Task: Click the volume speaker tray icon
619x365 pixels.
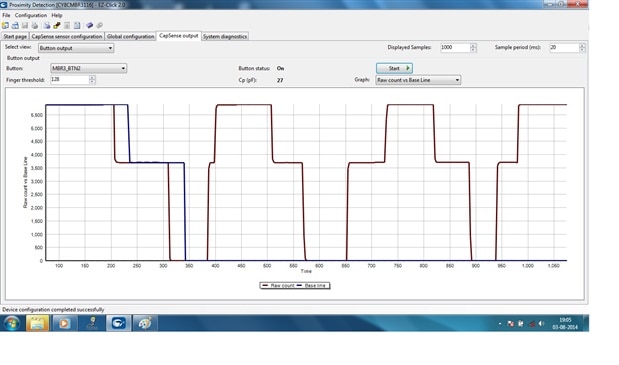Action: [x=541, y=324]
